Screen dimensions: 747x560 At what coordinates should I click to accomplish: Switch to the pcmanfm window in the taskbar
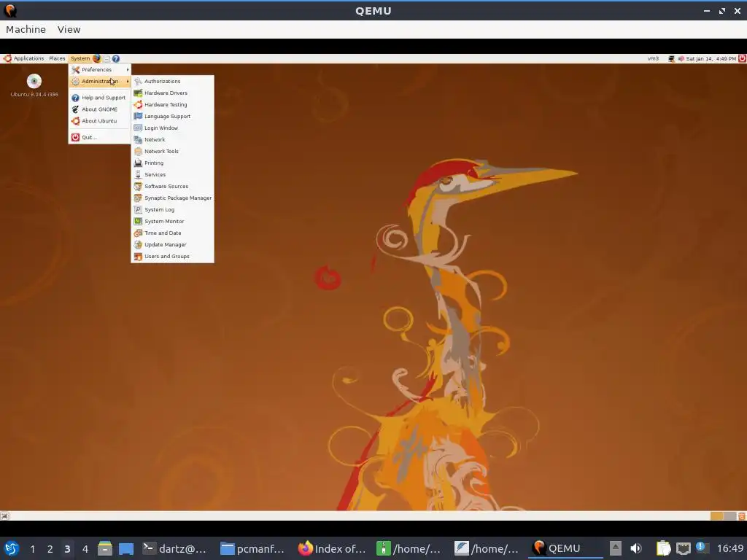[253, 549]
